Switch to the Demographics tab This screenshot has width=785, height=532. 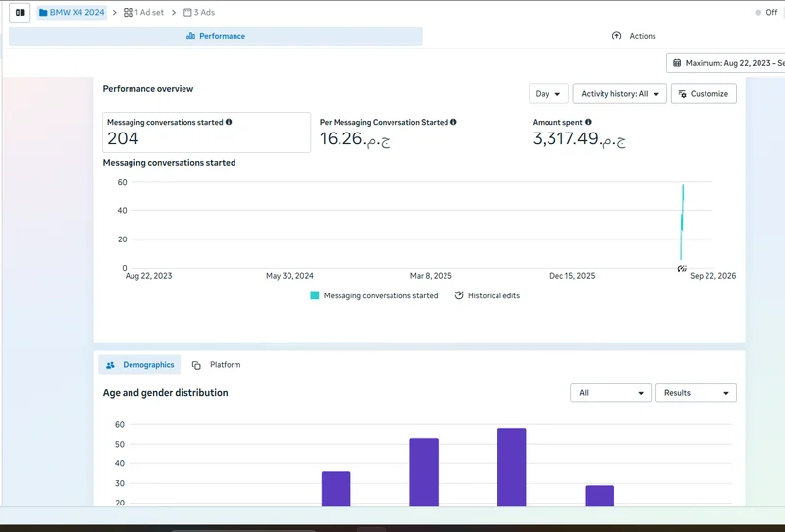[x=139, y=365]
